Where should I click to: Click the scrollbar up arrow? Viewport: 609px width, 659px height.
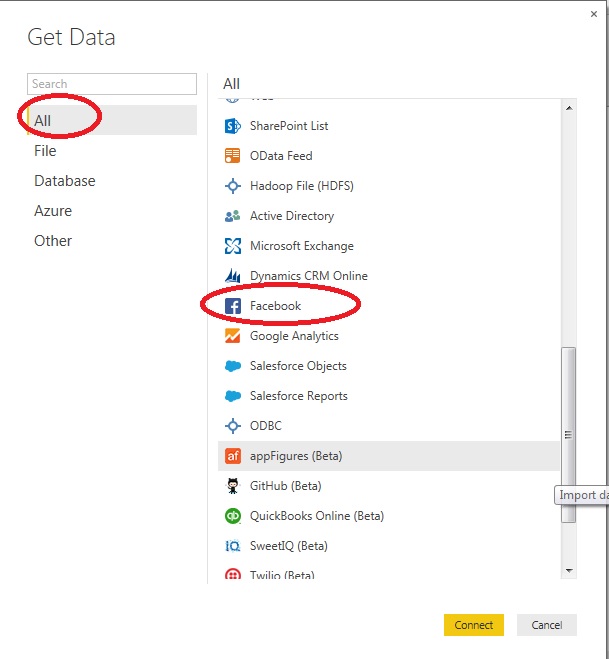(569, 107)
